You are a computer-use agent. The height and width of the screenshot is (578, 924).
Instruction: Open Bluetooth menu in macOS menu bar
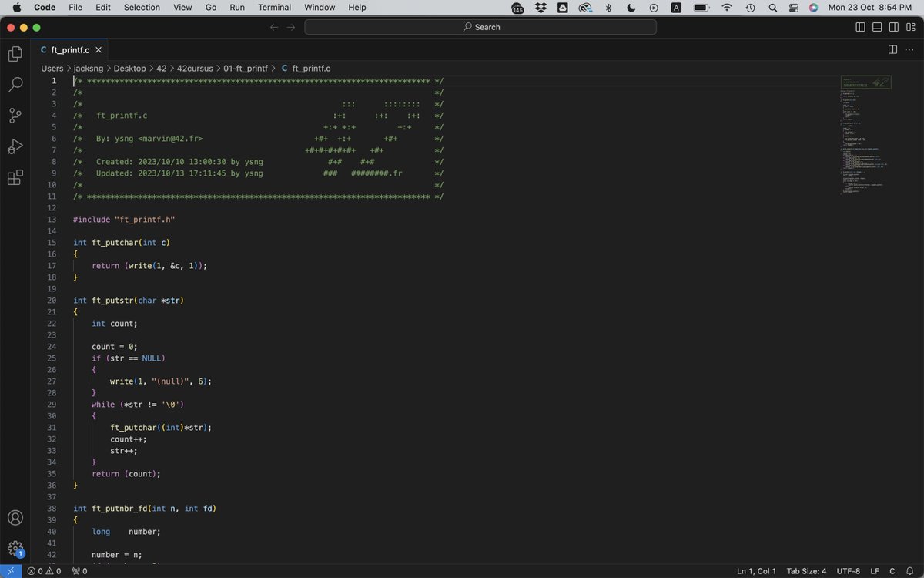point(608,7)
